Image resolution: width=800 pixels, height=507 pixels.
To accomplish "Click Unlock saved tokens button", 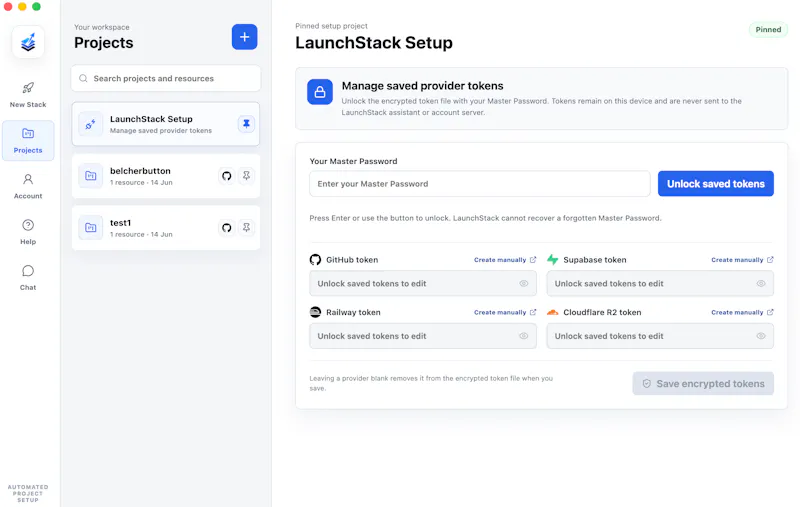I will tap(715, 184).
